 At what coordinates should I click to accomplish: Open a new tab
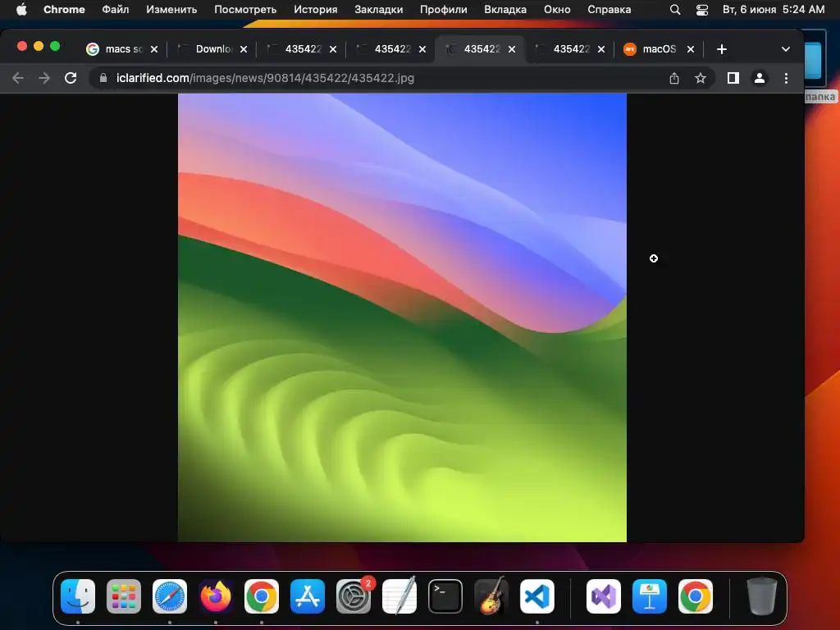722,49
